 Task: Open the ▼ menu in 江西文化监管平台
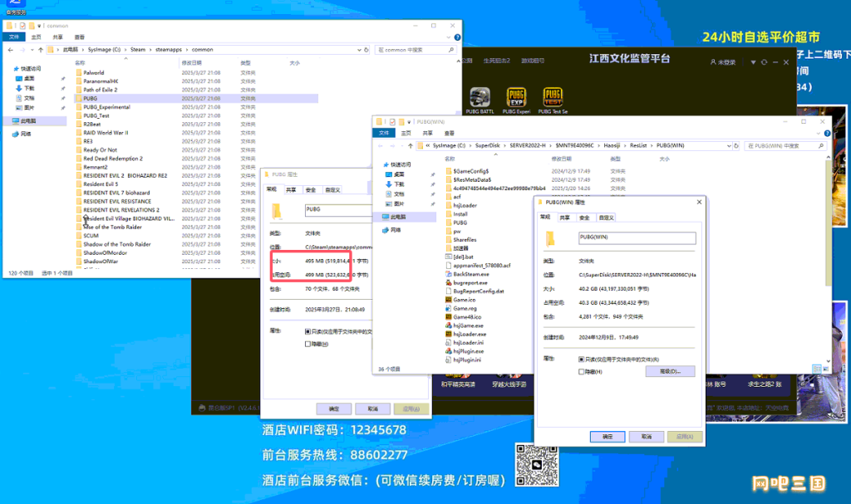pyautogui.click(x=753, y=62)
